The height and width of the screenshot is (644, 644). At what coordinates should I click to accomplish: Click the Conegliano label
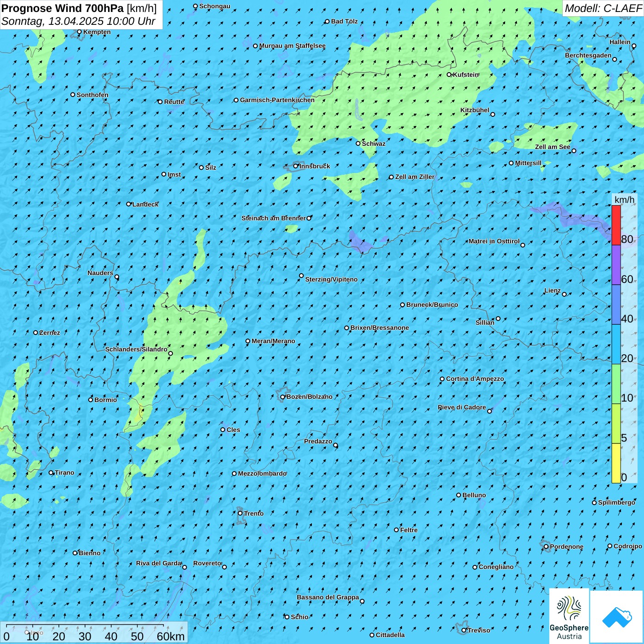click(496, 567)
